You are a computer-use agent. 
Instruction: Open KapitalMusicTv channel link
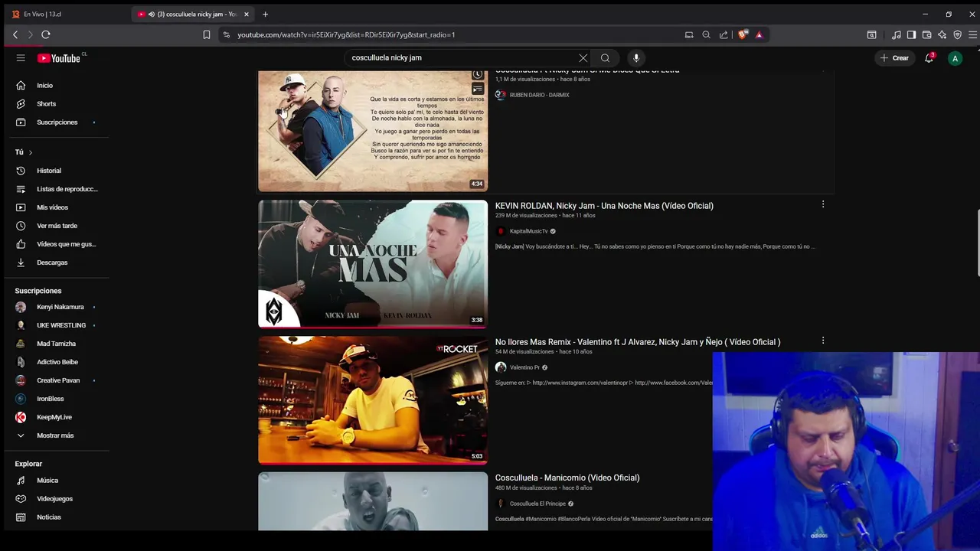tap(528, 231)
